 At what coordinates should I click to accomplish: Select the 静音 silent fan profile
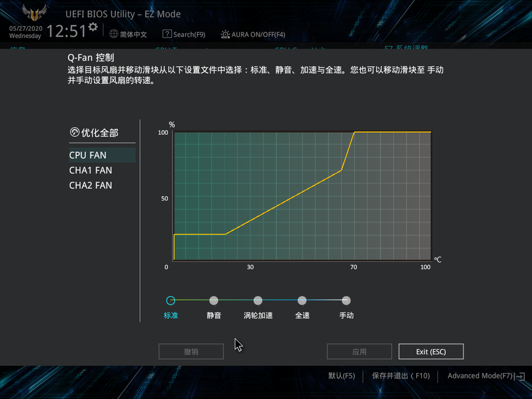click(214, 301)
